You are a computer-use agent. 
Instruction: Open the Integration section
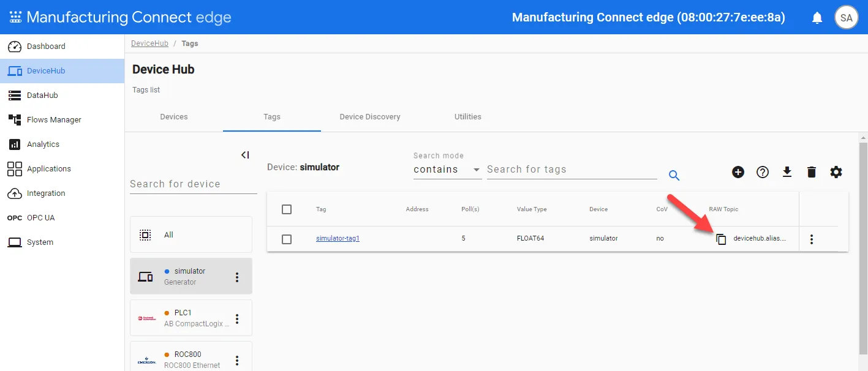[62, 193]
